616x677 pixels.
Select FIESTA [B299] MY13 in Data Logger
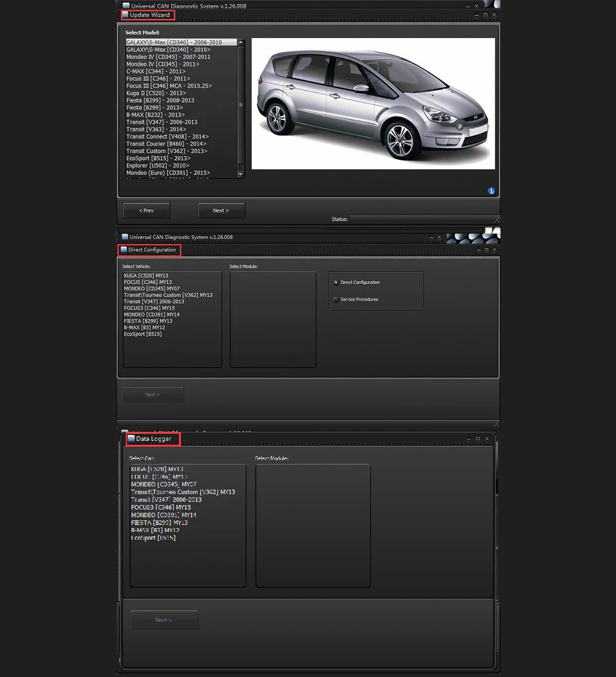159,522
